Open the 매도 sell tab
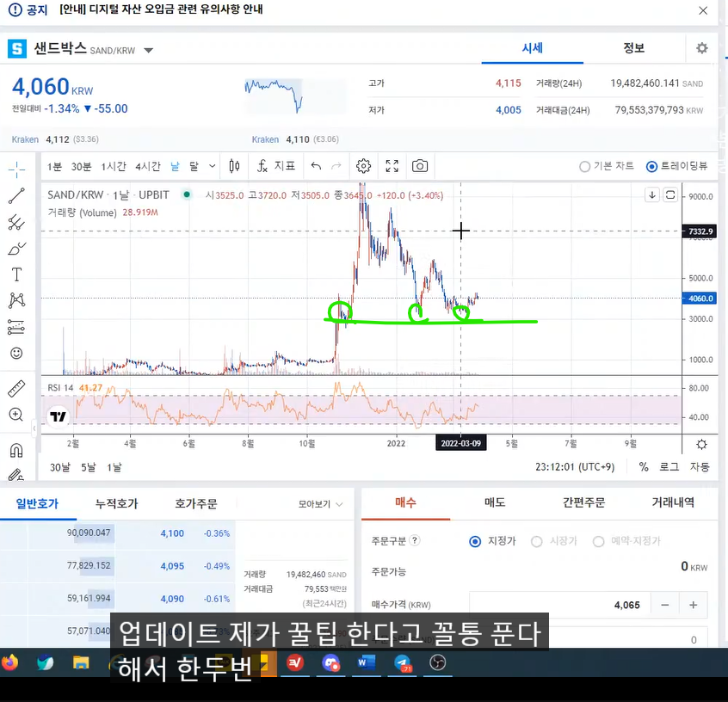This screenshot has height=702, width=728. point(495,502)
